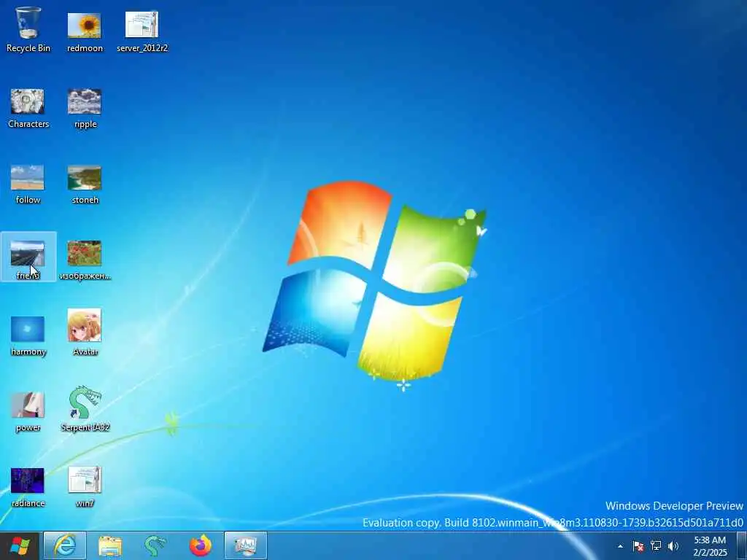Viewport: 747px width, 560px height.
Task: Launch Internet Explorer from taskbar
Action: [65, 546]
